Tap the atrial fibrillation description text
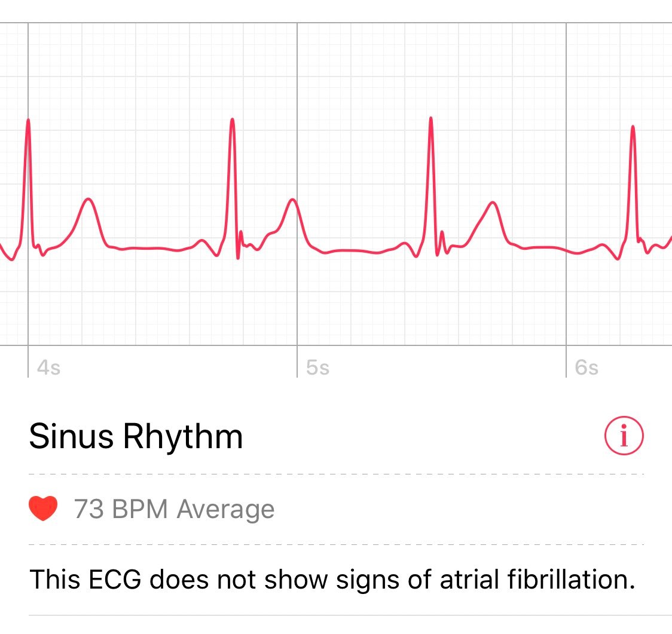This screenshot has height=634, width=672. [332, 580]
